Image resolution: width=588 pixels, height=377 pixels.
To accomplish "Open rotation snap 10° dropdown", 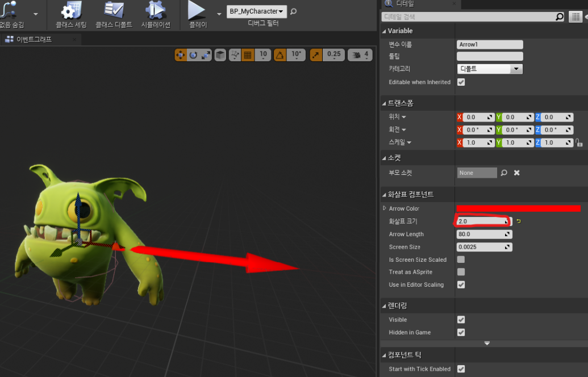I will pyautogui.click(x=296, y=55).
